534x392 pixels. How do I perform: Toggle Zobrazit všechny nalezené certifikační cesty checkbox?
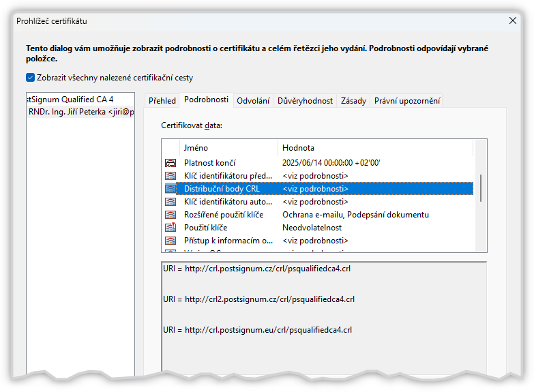click(30, 78)
